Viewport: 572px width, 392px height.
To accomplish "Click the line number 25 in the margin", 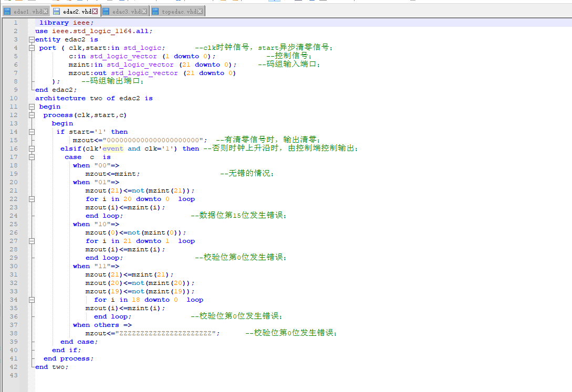I will [14, 224].
